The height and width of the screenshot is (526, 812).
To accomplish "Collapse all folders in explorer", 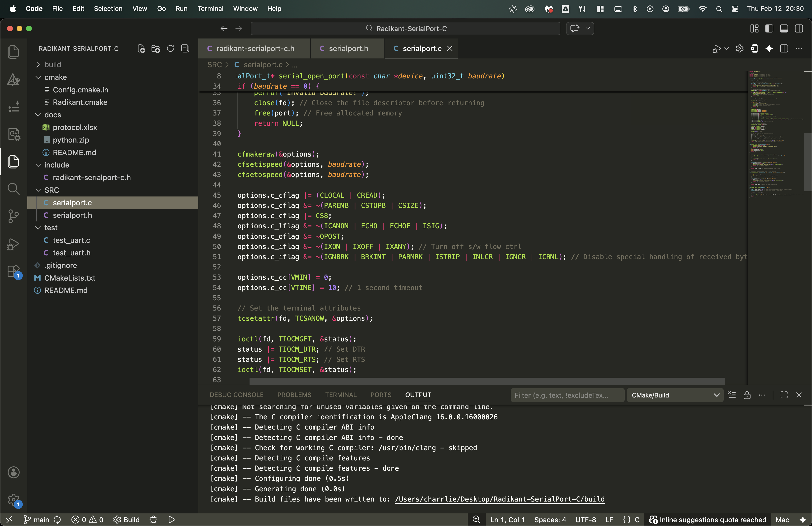I will (185, 49).
